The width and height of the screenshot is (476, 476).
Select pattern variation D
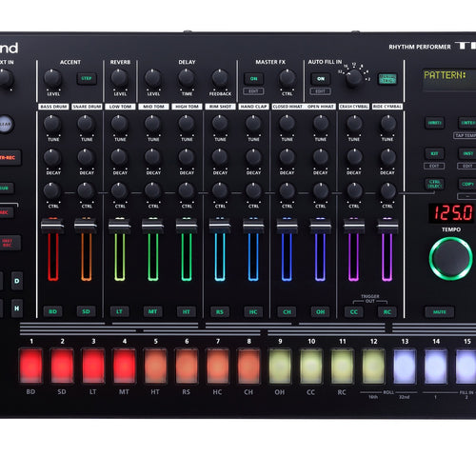pyautogui.click(x=17, y=281)
